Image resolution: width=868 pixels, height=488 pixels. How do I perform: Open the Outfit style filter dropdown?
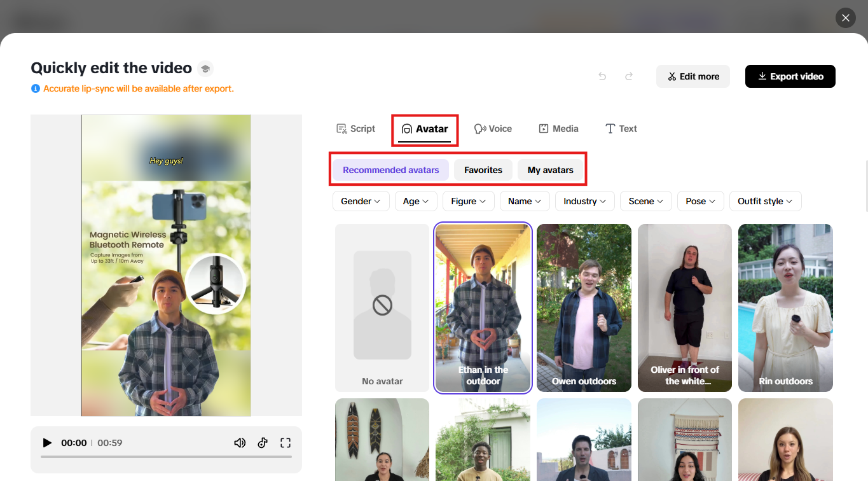[766, 201]
